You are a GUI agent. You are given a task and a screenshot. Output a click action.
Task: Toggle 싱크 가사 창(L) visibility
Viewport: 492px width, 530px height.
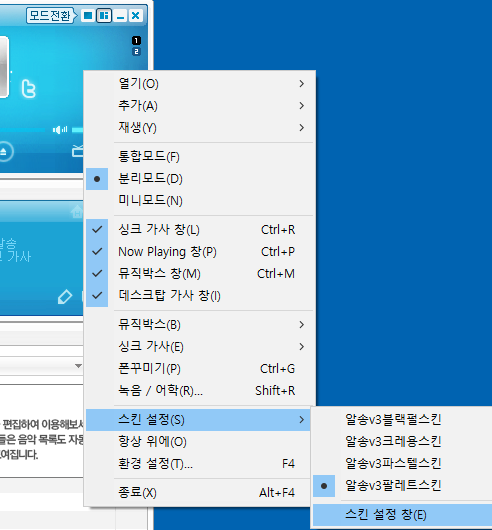coord(199,230)
